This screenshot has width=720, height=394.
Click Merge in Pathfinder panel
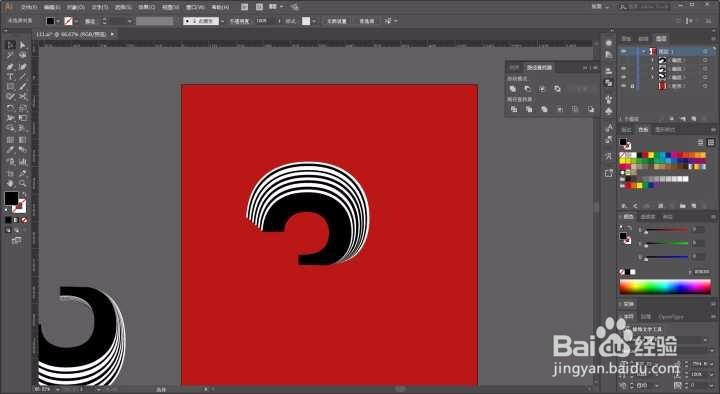(544, 109)
